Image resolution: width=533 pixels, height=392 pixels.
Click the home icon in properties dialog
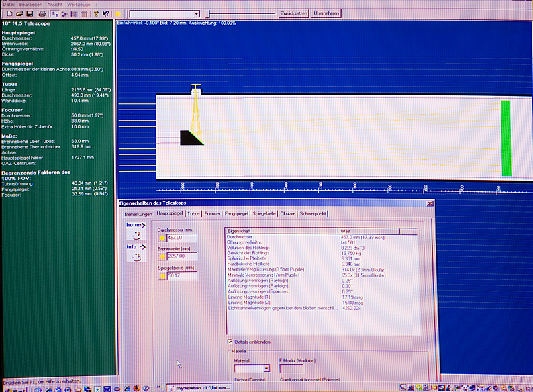(x=136, y=230)
